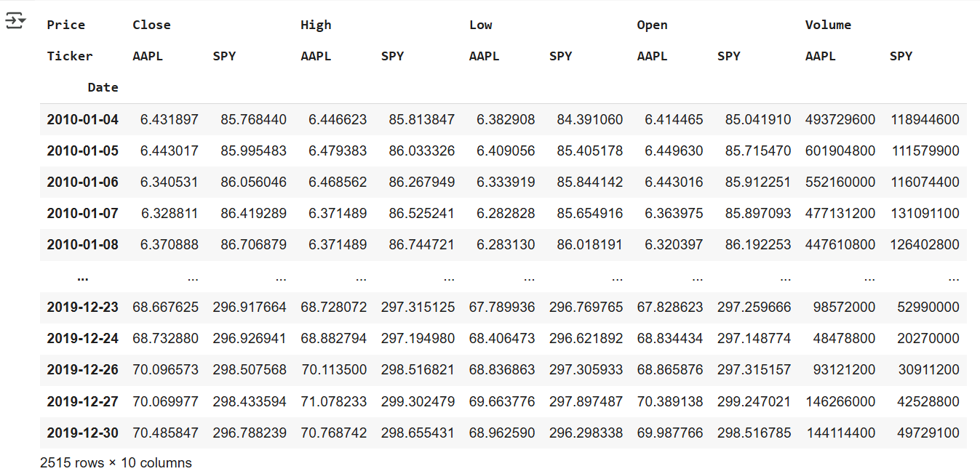Click the cell value 85.813847

click(x=422, y=119)
